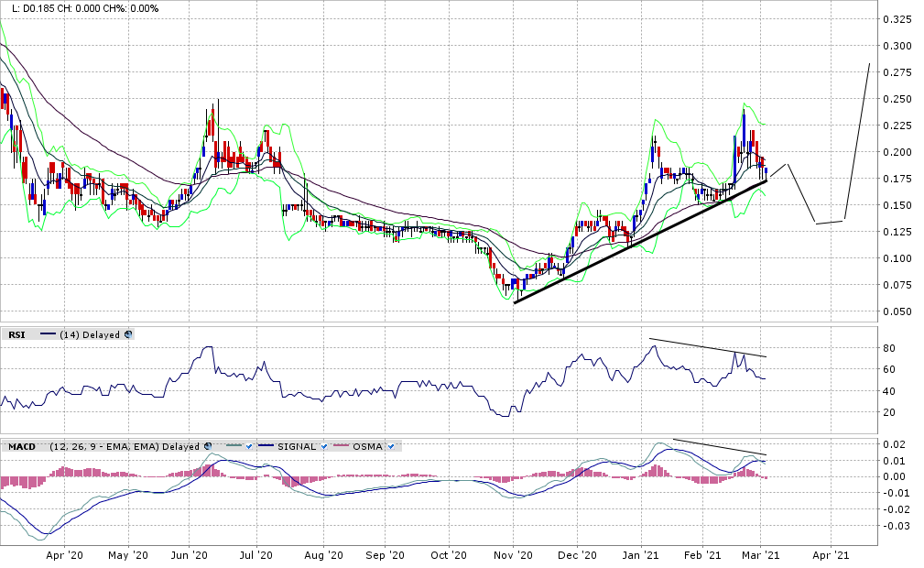Click the blue SIGNAL line color swatch
924x568 pixels.
266,446
